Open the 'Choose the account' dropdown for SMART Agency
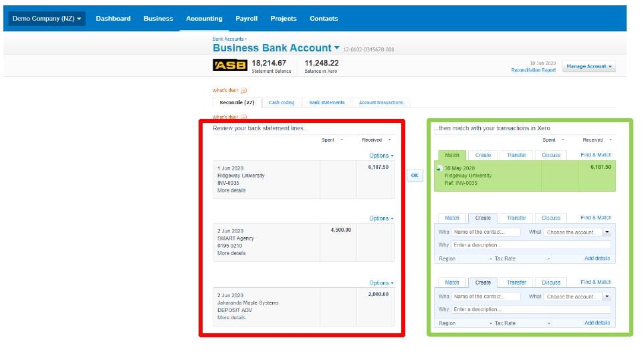 (x=607, y=232)
